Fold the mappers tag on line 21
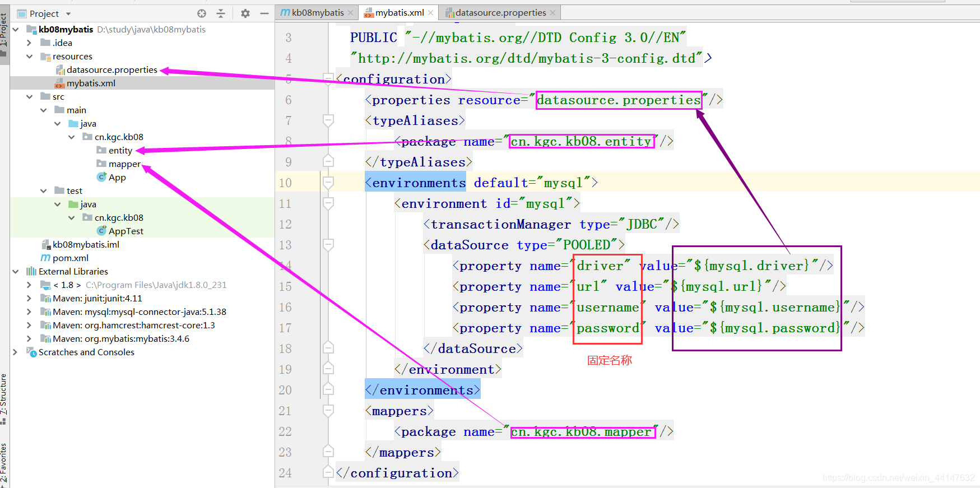980x488 pixels. point(328,411)
